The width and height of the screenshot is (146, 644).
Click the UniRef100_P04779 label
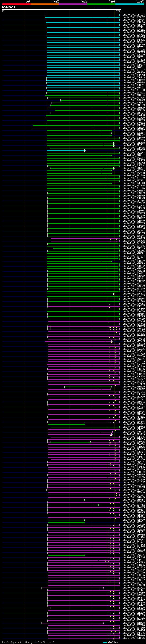[134, 527]
